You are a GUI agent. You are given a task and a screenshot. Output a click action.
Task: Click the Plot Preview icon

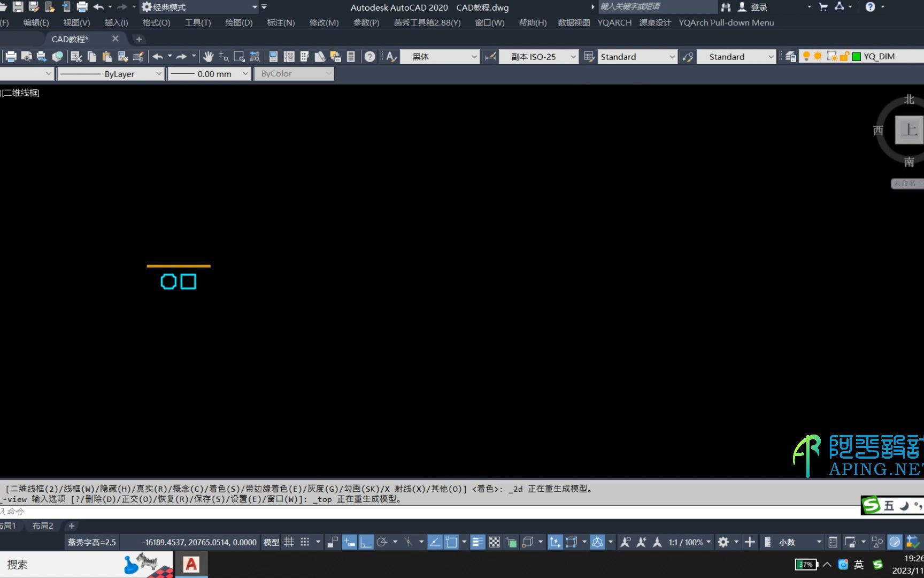pyautogui.click(x=26, y=57)
